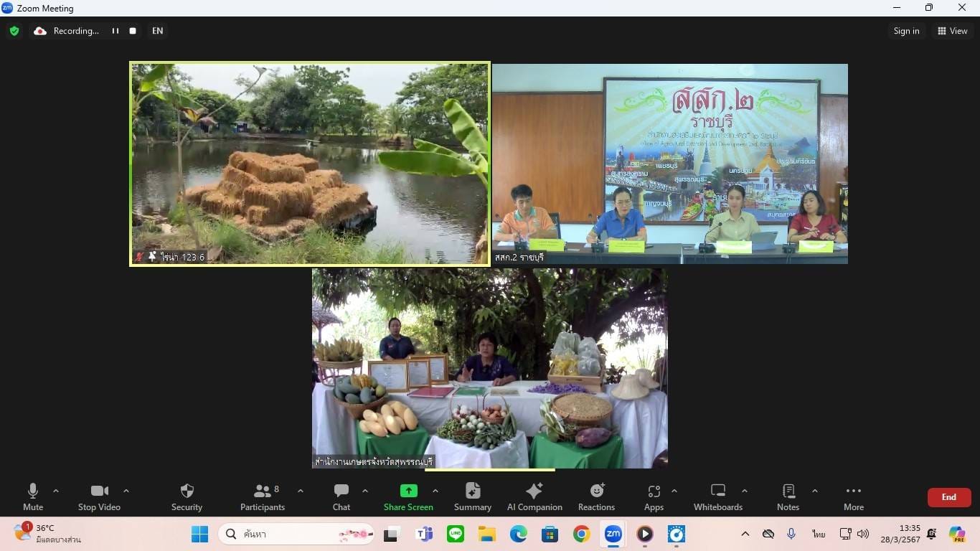Open Whiteboards

717,496
